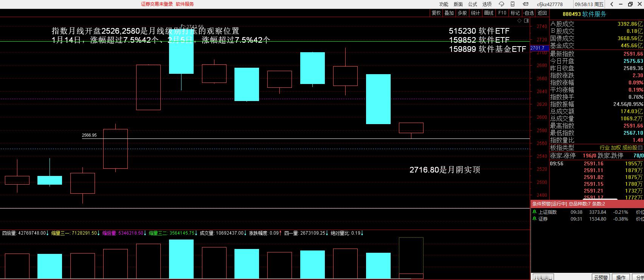Image resolution: width=644 pixels, height=280 pixels.
Task: Click the 515230 软件ETF annotation
Action: tap(479, 31)
